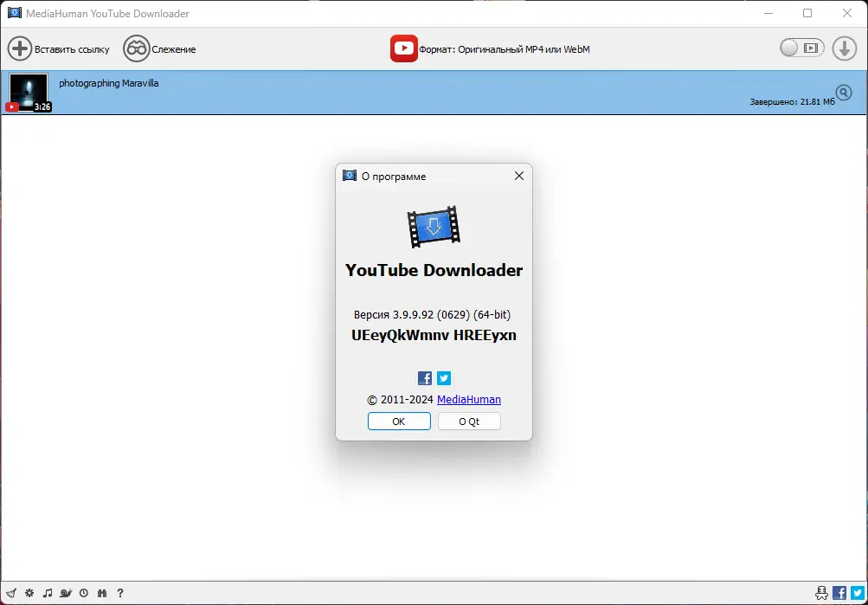The height and width of the screenshot is (605, 868).
Task: Click the Версия 3.9.9.92 version text
Action: (x=433, y=314)
